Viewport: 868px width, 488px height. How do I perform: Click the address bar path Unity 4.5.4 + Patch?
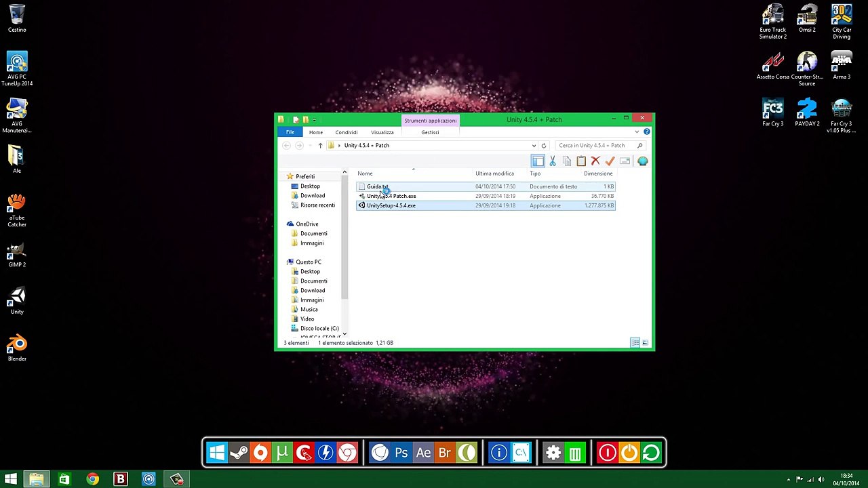tap(367, 146)
